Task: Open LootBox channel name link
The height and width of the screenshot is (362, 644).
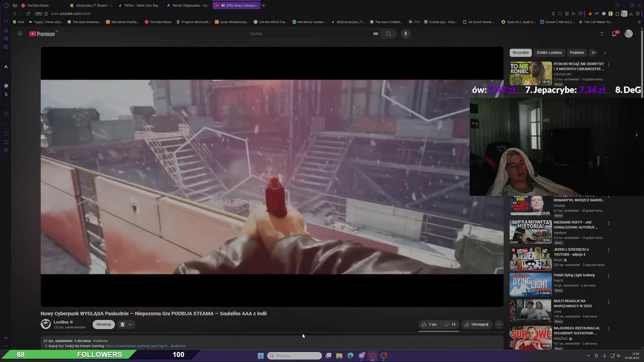Action: 61,322
